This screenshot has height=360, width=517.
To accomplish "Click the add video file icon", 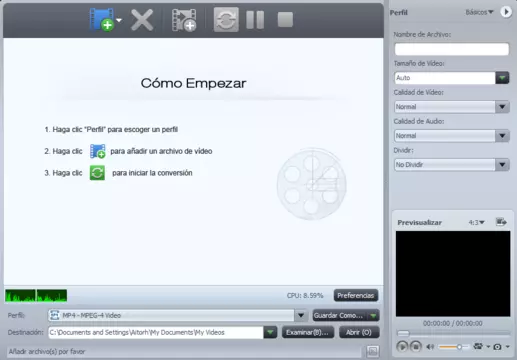I will [102, 20].
